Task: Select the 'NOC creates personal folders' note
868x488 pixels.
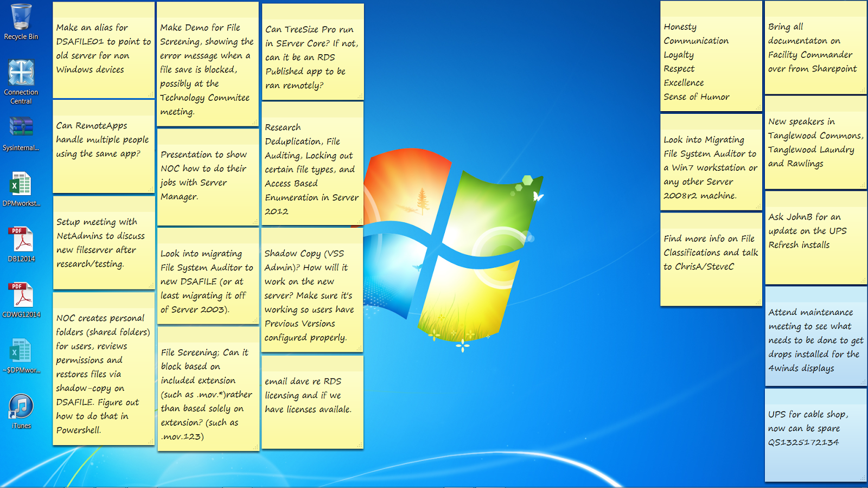Action: click(x=104, y=369)
